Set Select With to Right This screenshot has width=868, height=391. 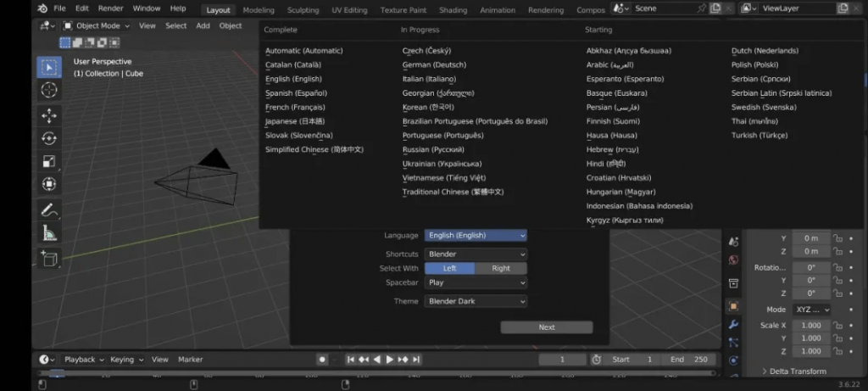(501, 268)
